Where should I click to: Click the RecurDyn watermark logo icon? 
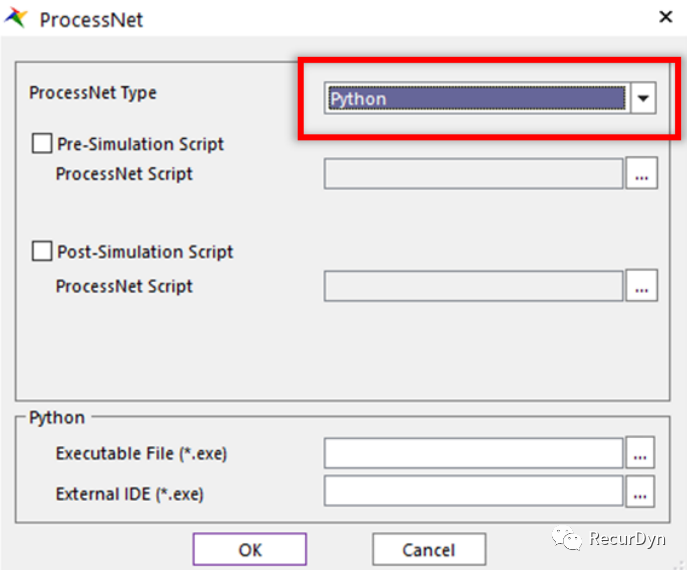(x=570, y=540)
